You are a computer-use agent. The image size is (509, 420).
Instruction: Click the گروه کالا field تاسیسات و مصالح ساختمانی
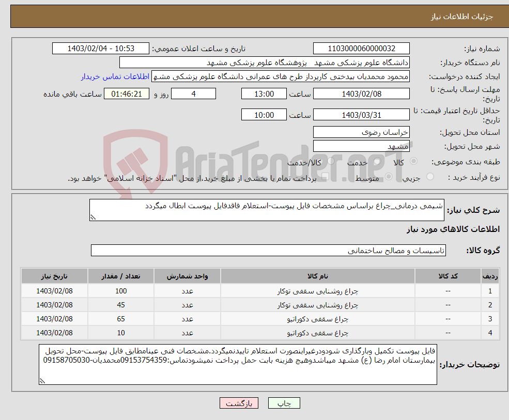269,250
